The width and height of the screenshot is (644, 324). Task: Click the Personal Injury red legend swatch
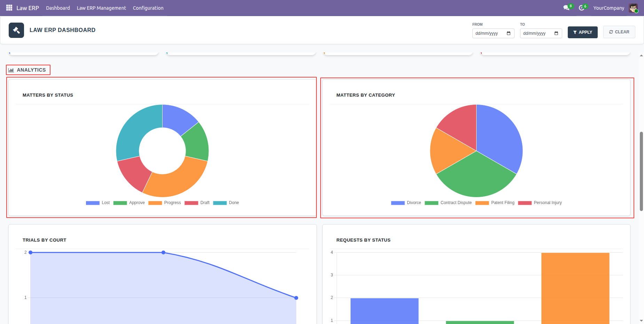click(x=525, y=203)
